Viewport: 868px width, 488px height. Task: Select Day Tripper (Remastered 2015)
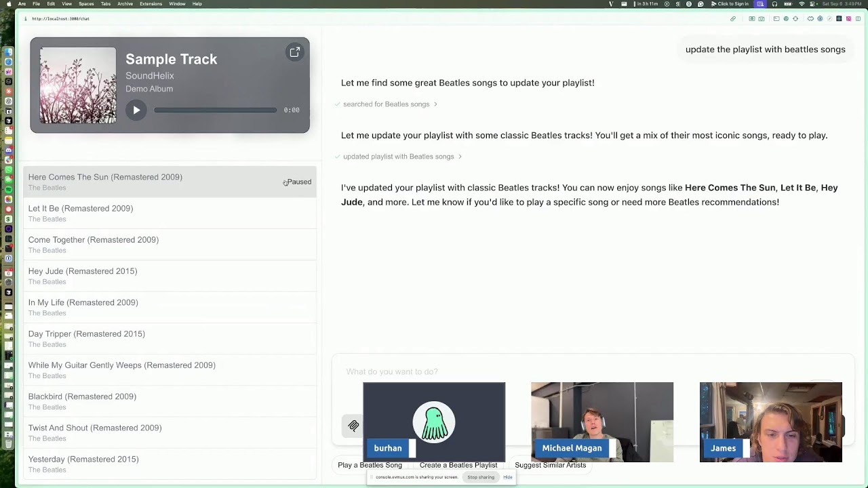pyautogui.click(x=170, y=338)
